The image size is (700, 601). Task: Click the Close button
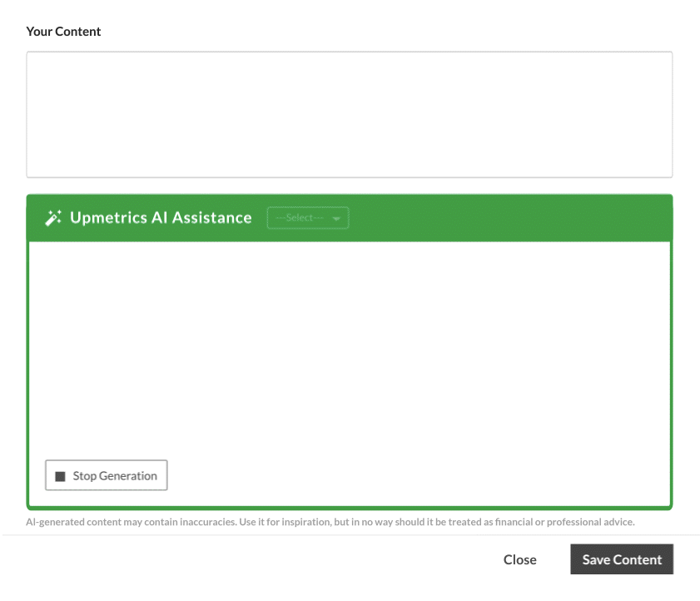519,559
